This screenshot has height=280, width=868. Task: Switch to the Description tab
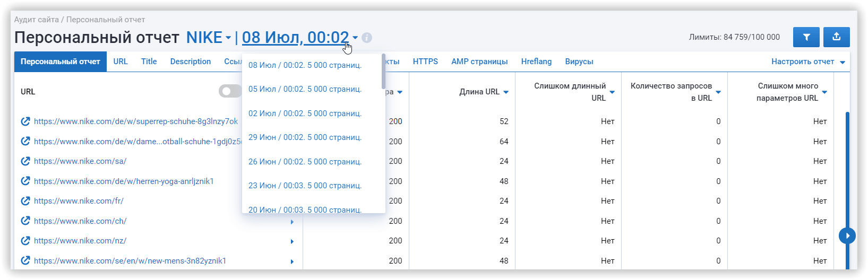click(191, 62)
